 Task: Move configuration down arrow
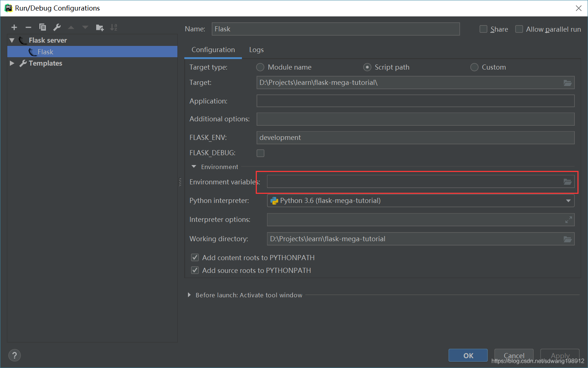85,27
